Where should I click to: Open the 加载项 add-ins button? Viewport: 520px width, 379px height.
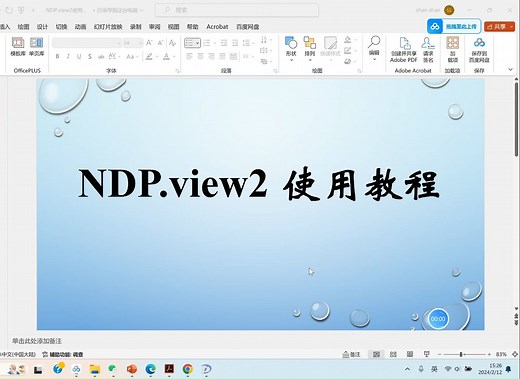(452, 50)
